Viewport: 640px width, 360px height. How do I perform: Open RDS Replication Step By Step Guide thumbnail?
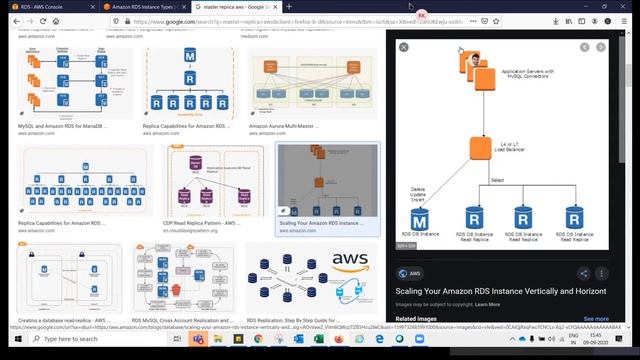(312, 278)
